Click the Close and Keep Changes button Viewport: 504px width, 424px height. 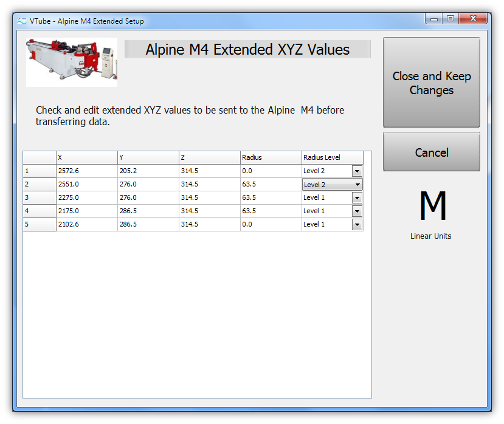pyautogui.click(x=431, y=83)
